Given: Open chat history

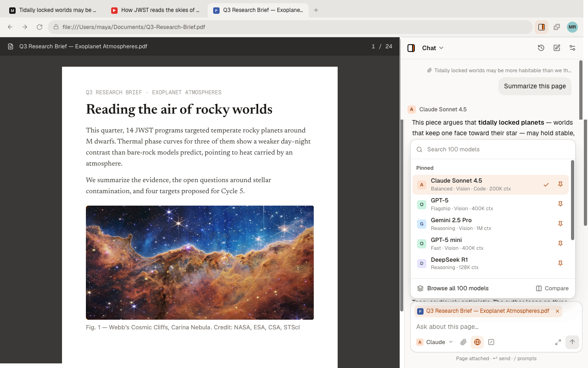Looking at the screenshot, I should 541,48.
